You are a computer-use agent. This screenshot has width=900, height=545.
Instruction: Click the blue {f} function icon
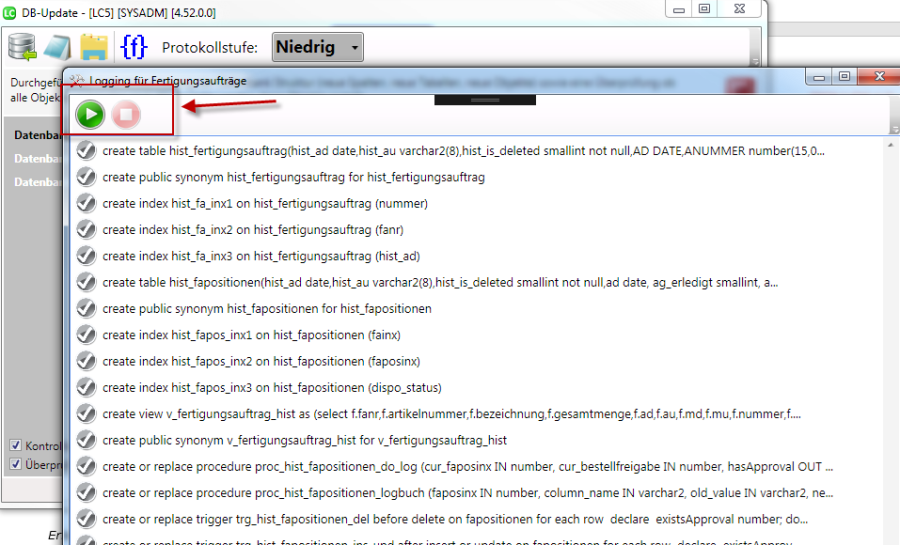click(x=133, y=47)
